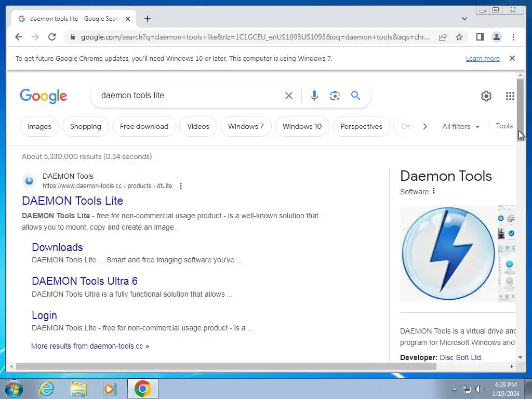Select the Perspectives filter chip
Screen dimensions: 532x399
point(362,126)
